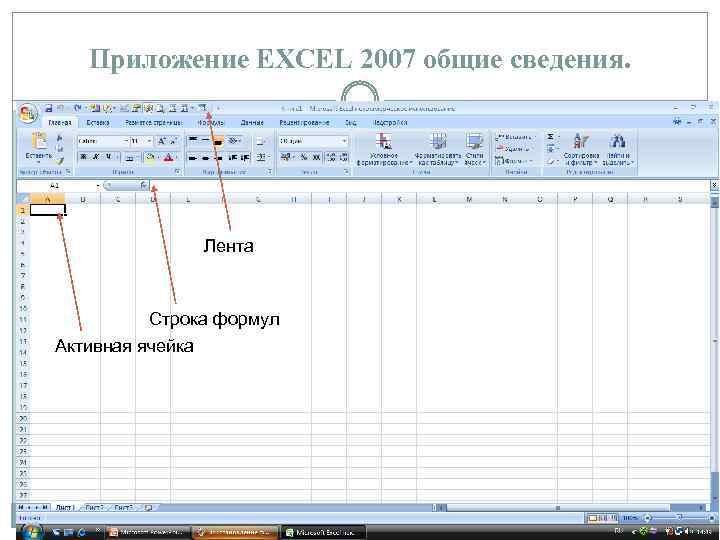Switch to Надстройки tab

[x=390, y=123]
